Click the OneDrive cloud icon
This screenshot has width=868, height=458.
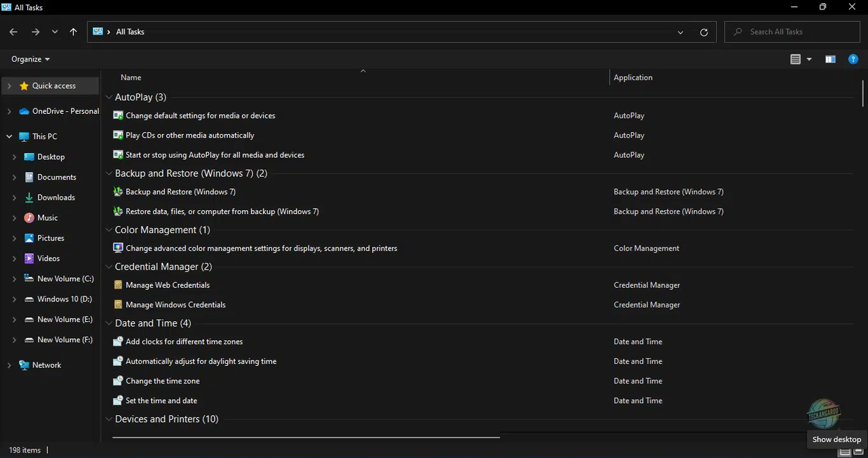24,111
